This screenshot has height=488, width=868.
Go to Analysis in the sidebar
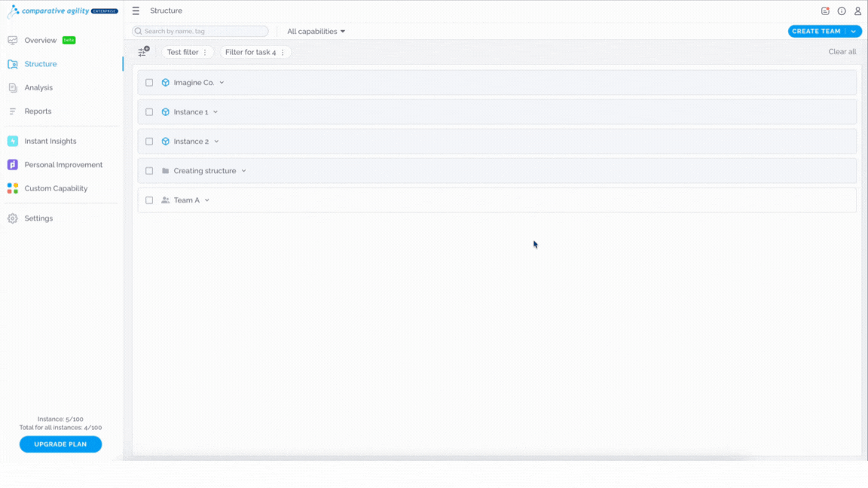coord(38,87)
